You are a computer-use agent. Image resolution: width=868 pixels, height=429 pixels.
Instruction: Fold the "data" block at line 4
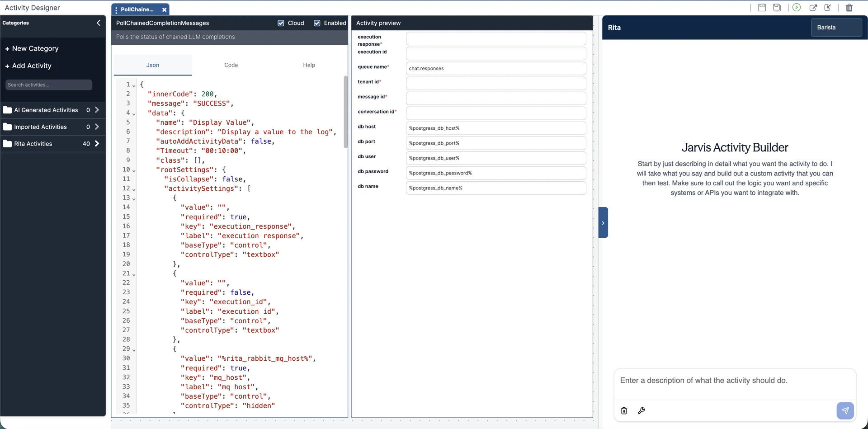134,114
